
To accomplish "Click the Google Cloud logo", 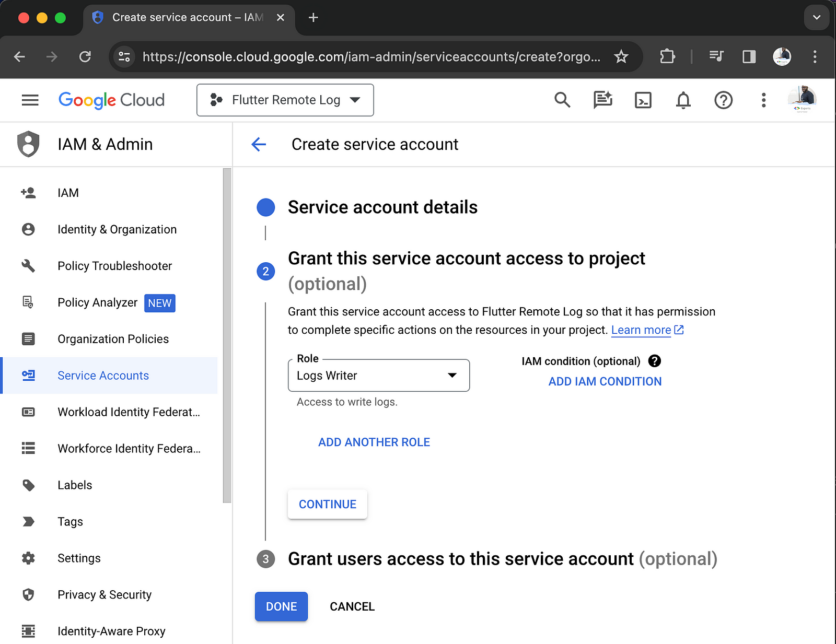I will tap(111, 100).
